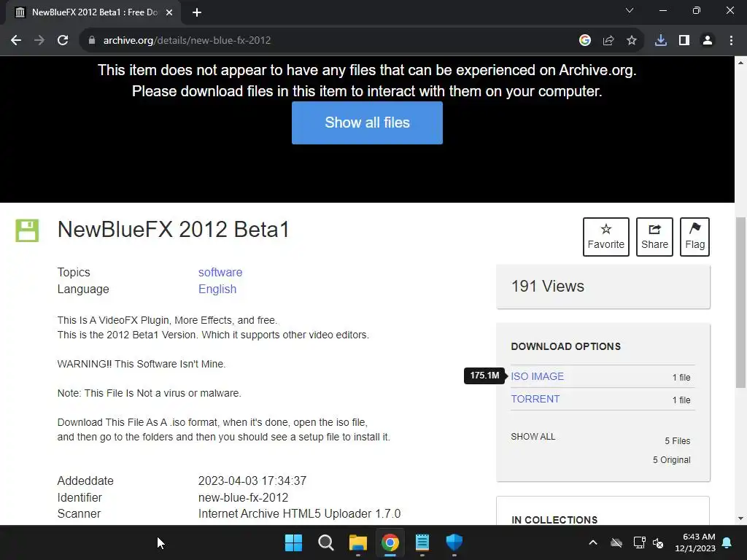Show hidden system tray icons
This screenshot has height=560, width=747.
point(593,542)
